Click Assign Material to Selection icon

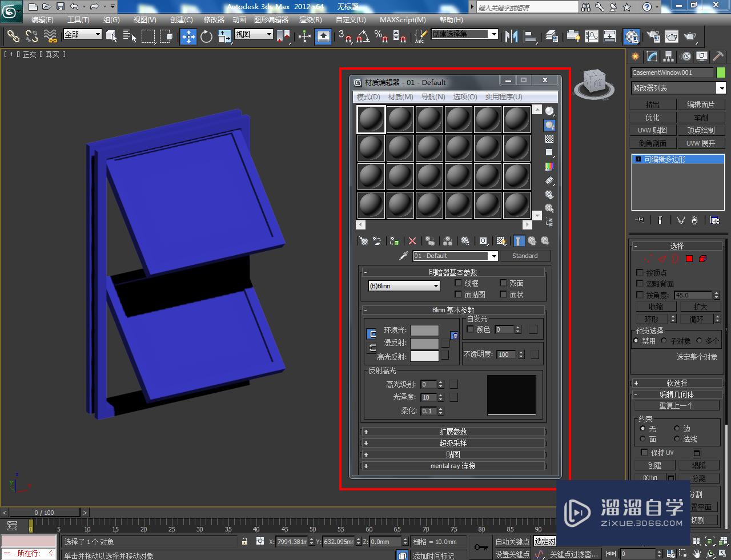pos(394,241)
